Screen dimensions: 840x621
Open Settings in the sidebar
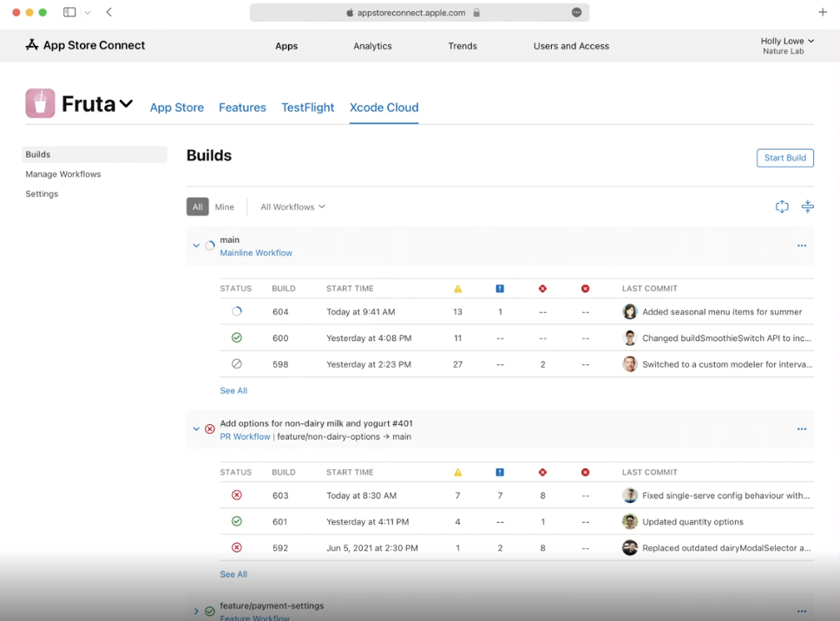coord(42,193)
